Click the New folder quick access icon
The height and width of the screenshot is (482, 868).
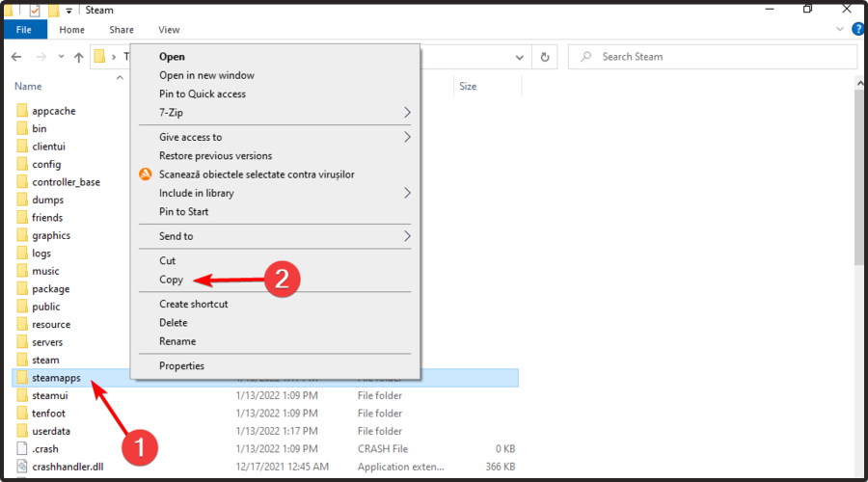pos(53,10)
